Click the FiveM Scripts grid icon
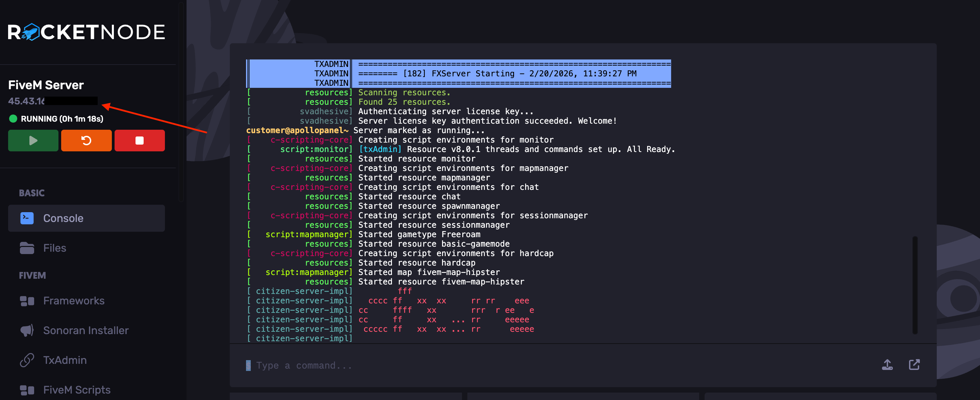 pos(27,390)
